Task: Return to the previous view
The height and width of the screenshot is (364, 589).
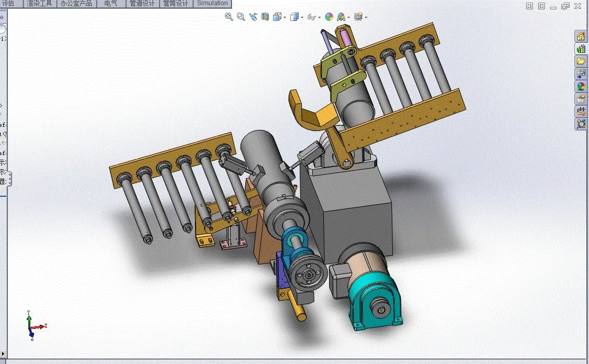Action: [x=253, y=17]
